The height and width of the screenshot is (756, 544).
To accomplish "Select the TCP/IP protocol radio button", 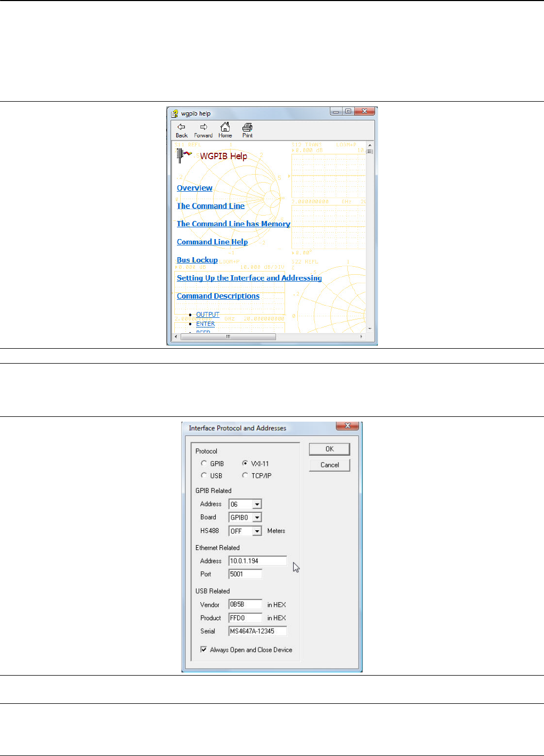I will click(245, 475).
